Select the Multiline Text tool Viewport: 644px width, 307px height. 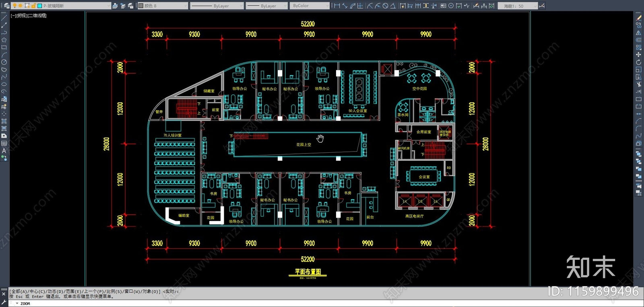(x=4, y=151)
